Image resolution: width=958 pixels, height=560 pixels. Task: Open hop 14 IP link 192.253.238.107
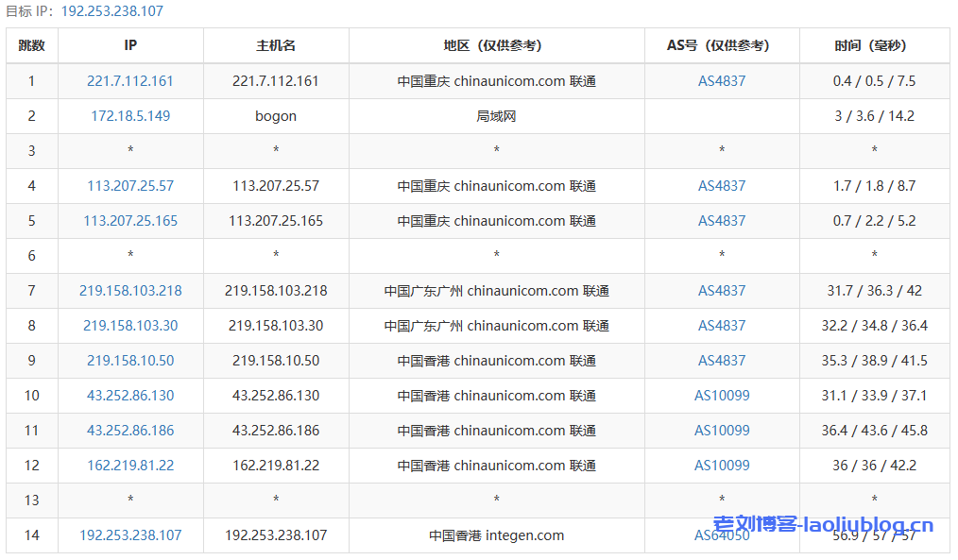(x=130, y=535)
